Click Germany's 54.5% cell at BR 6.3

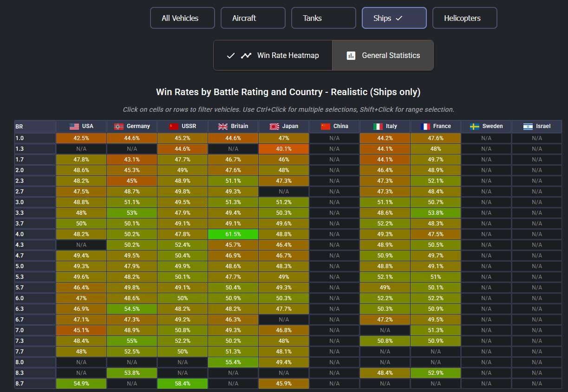pos(132,308)
